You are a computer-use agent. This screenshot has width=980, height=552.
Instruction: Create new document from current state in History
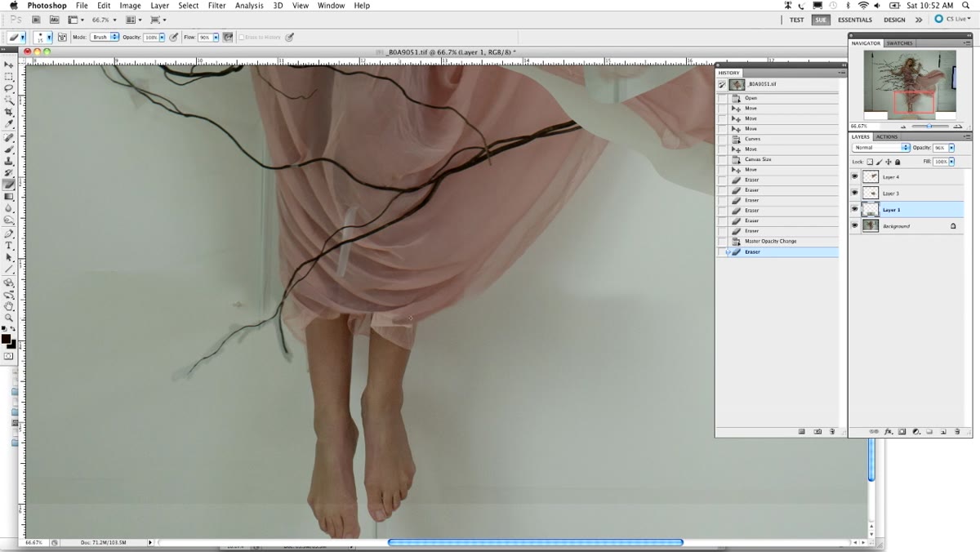click(x=802, y=431)
